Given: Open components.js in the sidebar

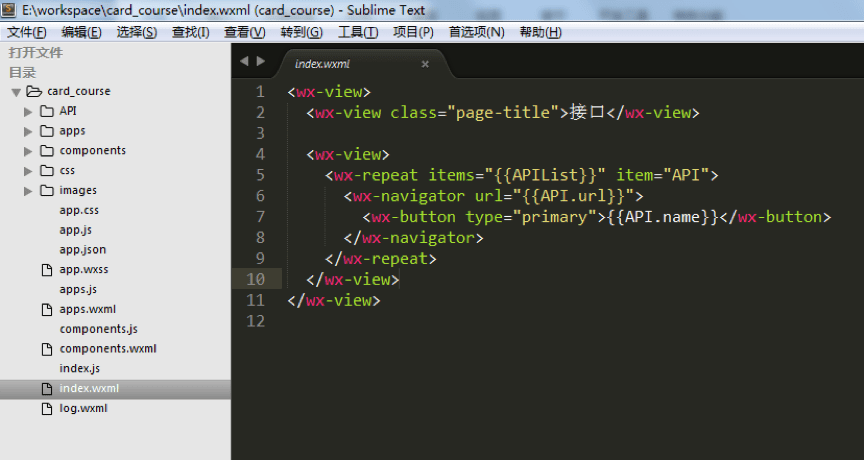Looking at the screenshot, I should tap(99, 329).
